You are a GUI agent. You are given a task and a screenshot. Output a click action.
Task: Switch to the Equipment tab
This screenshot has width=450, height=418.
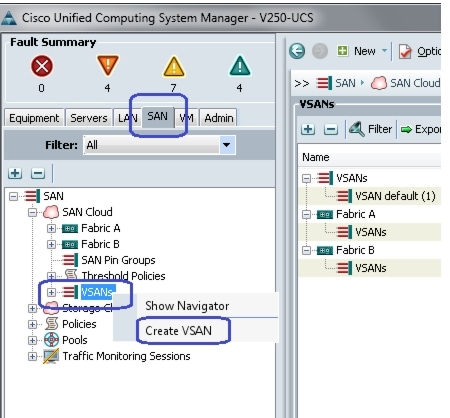pos(34,118)
